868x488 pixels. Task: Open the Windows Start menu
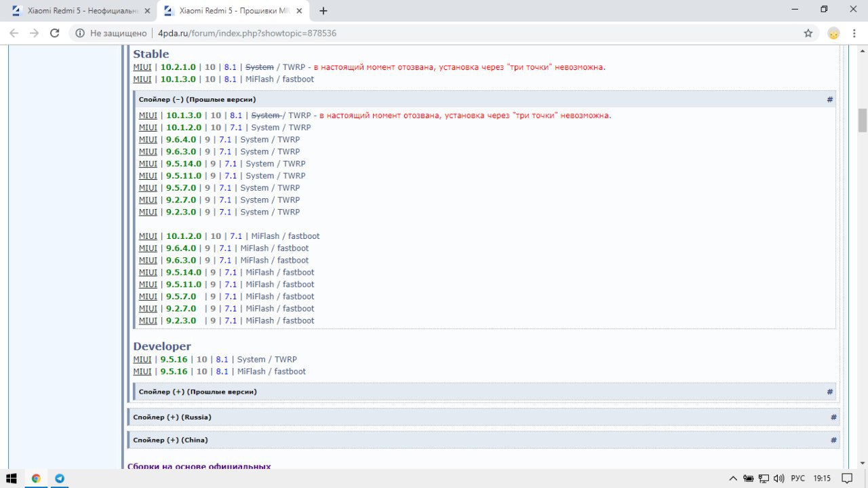[x=12, y=478]
